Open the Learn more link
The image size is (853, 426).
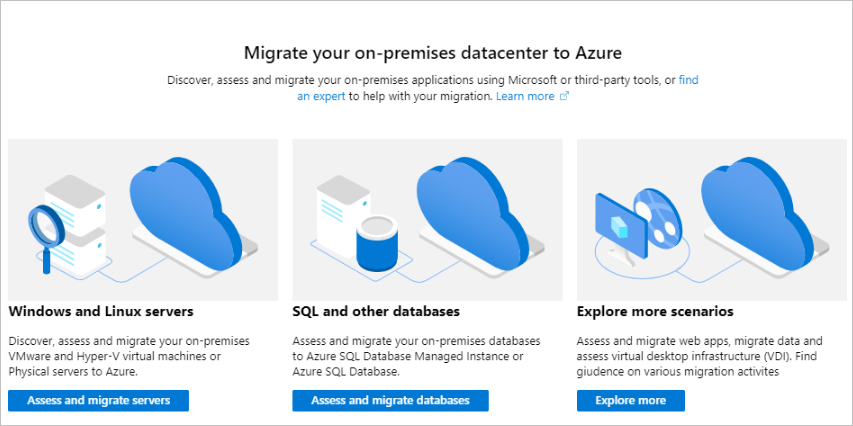tap(525, 96)
